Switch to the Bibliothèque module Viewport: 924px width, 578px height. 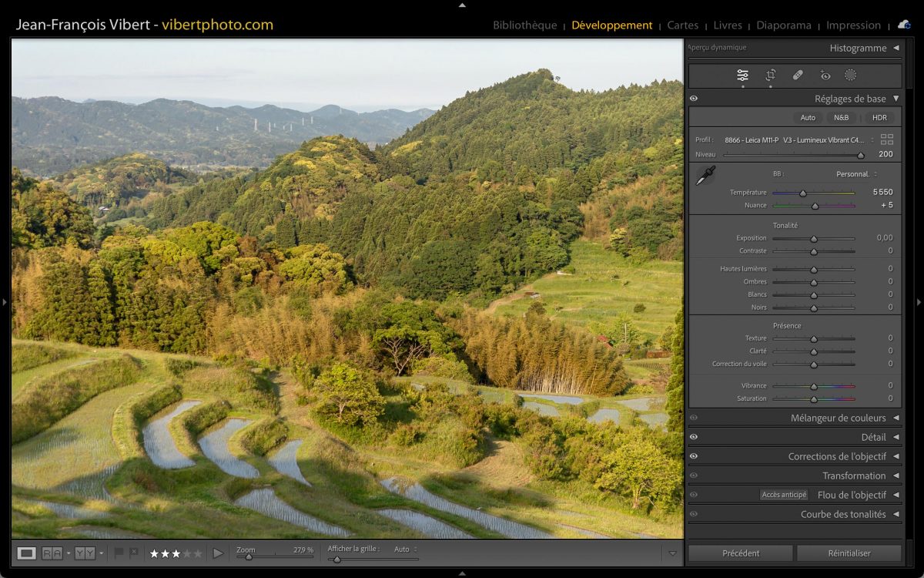click(x=524, y=25)
